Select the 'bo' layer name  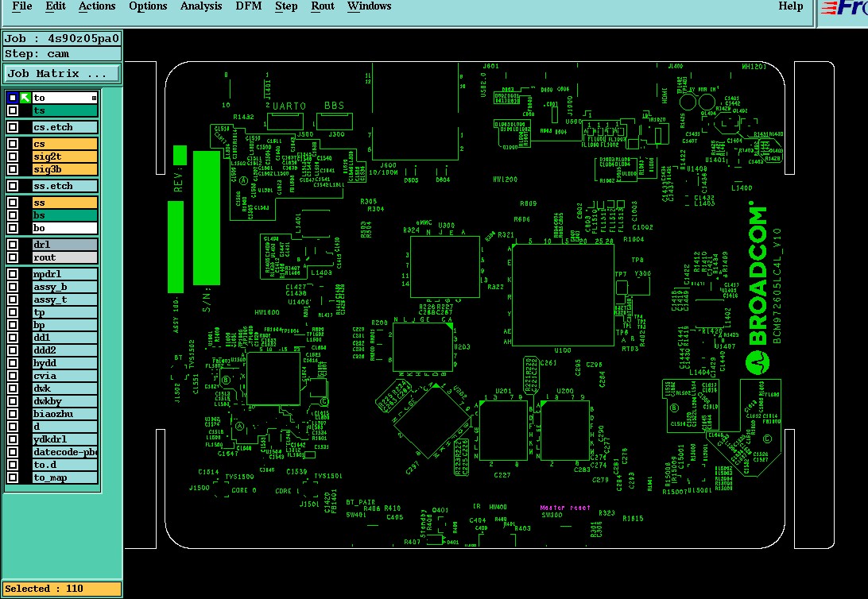[64, 228]
